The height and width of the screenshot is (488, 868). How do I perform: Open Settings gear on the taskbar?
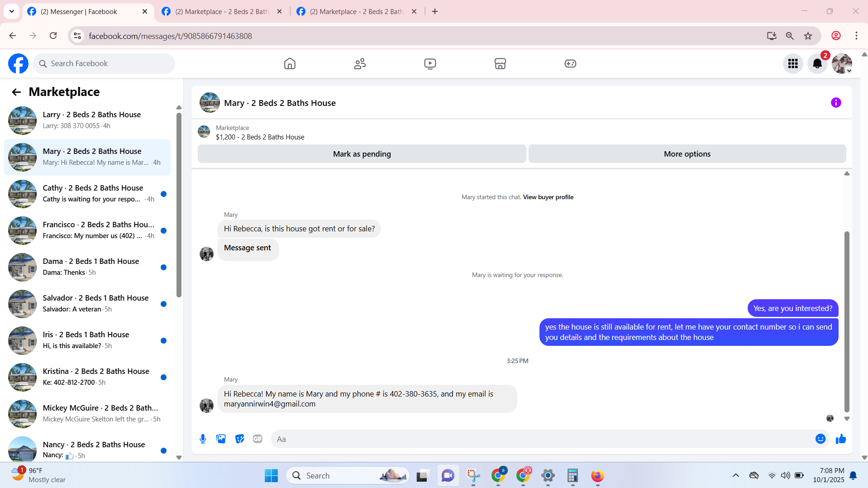click(548, 476)
